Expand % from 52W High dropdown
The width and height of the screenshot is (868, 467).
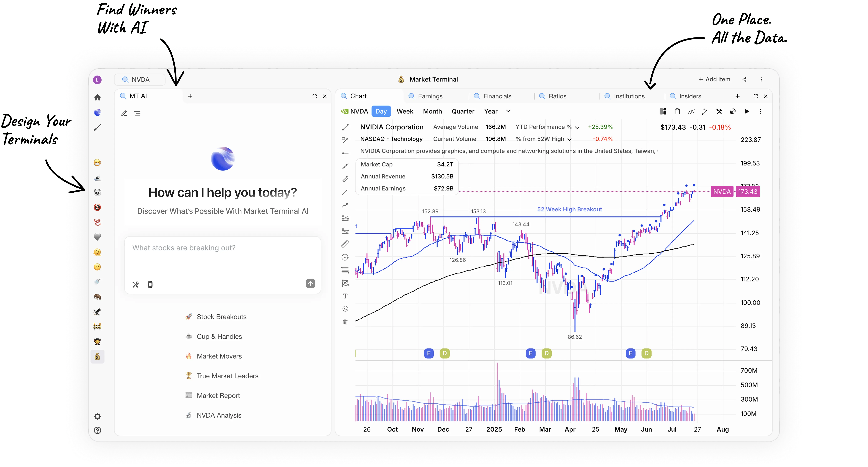click(x=569, y=140)
